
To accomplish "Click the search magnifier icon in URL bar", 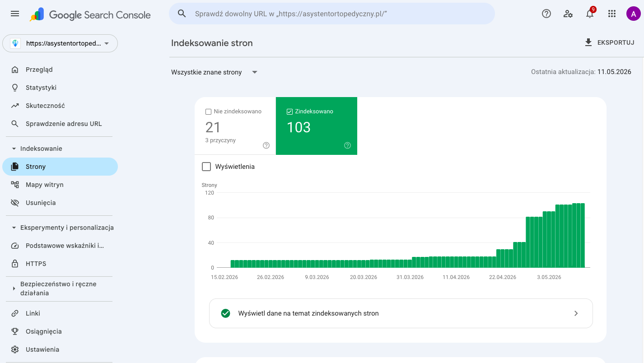I will click(182, 14).
